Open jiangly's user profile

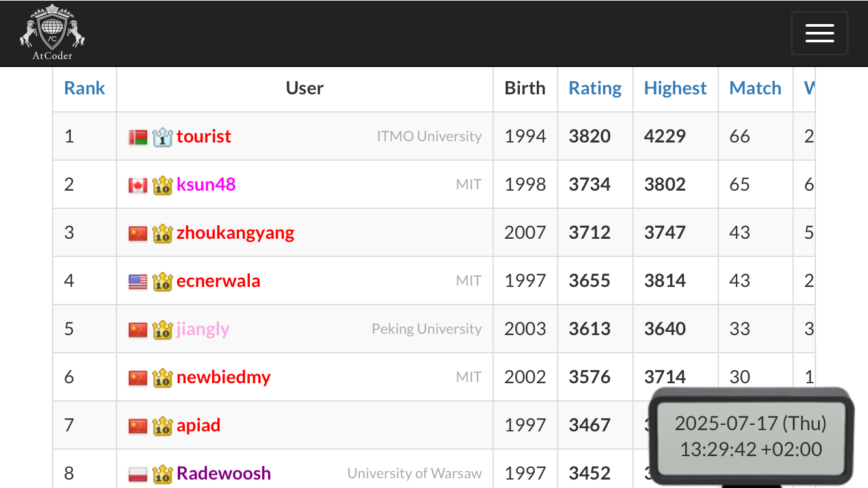click(x=203, y=329)
